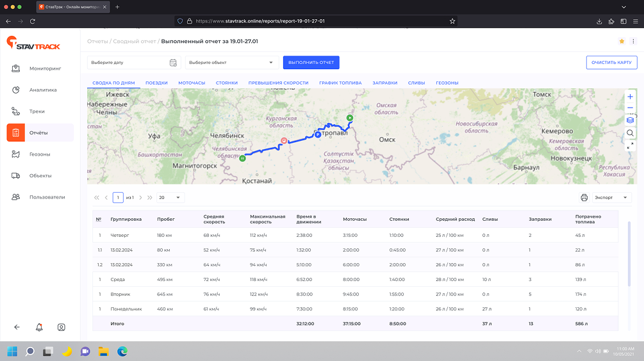Collapse the sidebar with back arrow
The height and width of the screenshot is (361, 644).
(17, 327)
